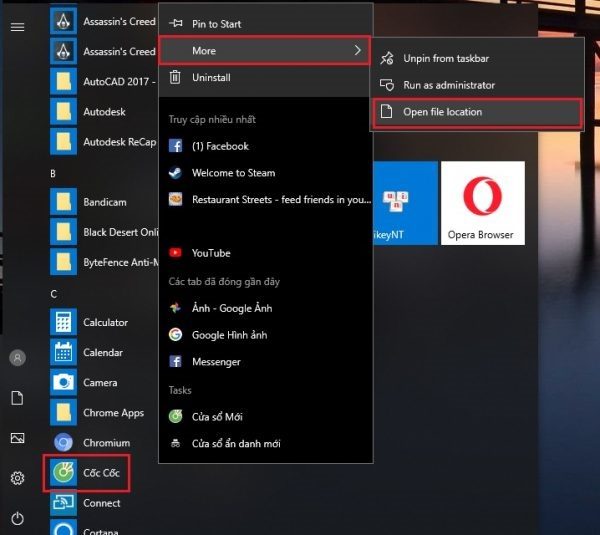Screen dimensions: 600x535
Task: Open Messenger recently closed tab
Action: pos(266,361)
